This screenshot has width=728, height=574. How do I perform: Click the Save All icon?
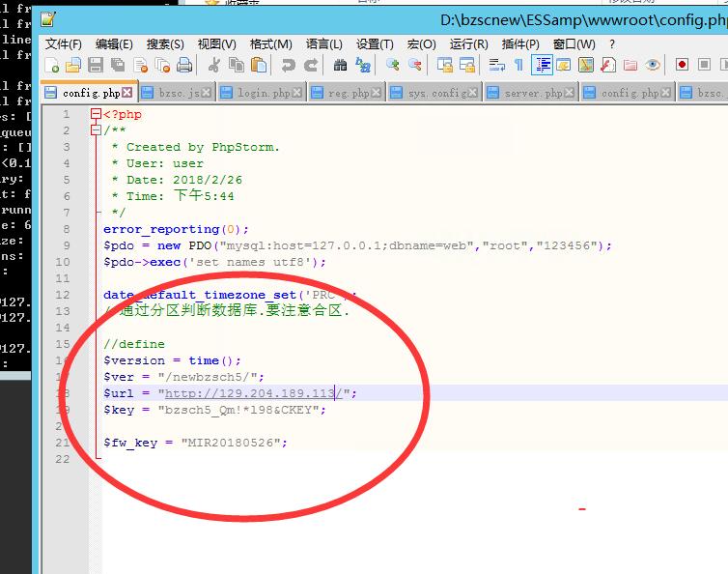pyautogui.click(x=118, y=65)
